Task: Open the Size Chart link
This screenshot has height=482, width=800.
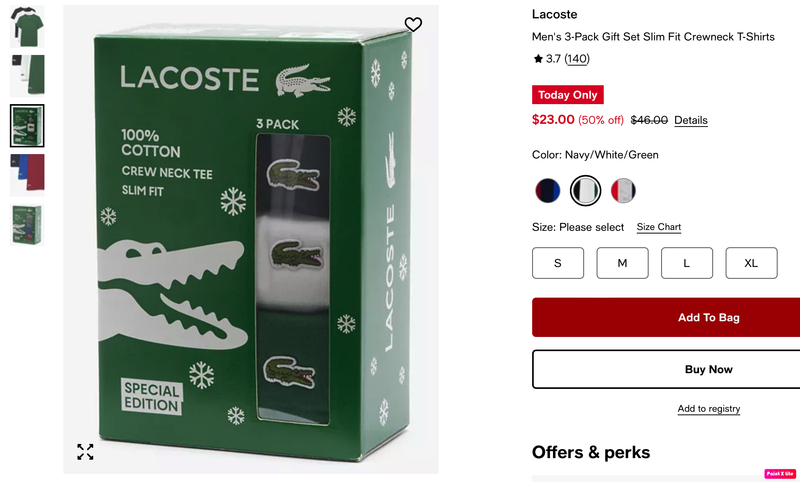Action: 659,227
